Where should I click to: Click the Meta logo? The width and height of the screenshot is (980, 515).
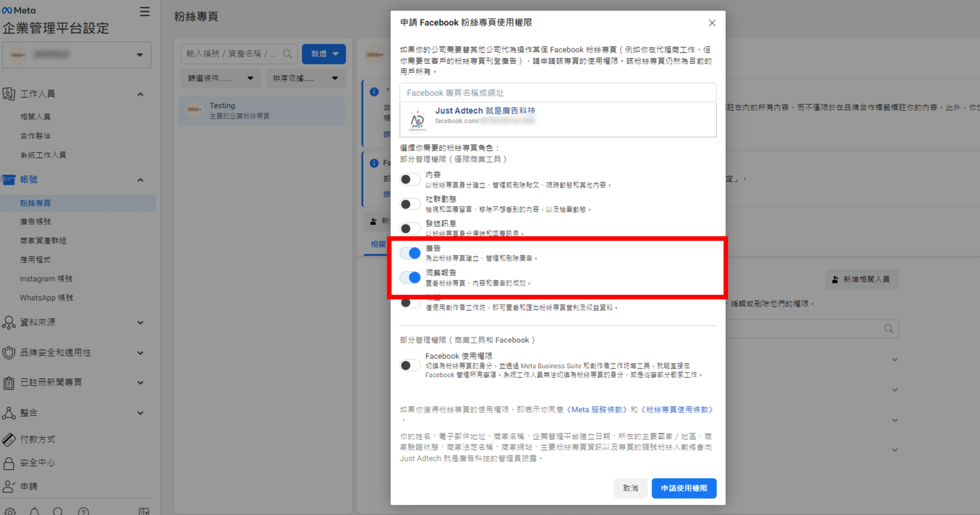coord(19,10)
